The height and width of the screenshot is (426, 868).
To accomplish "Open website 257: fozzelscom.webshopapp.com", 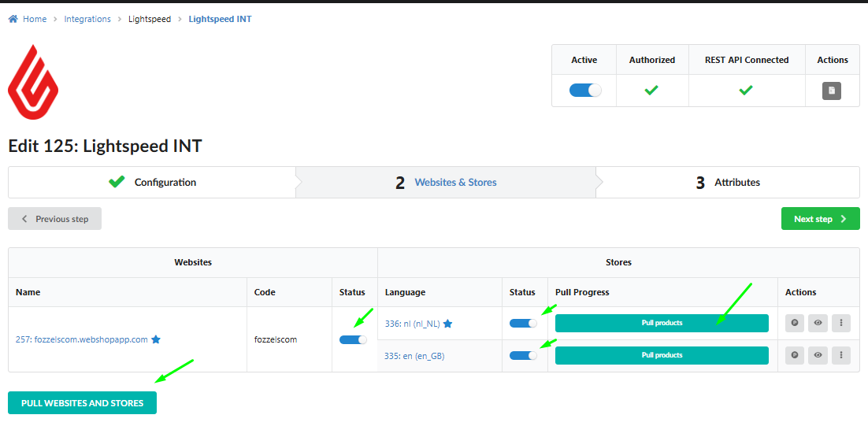I will pyautogui.click(x=82, y=339).
